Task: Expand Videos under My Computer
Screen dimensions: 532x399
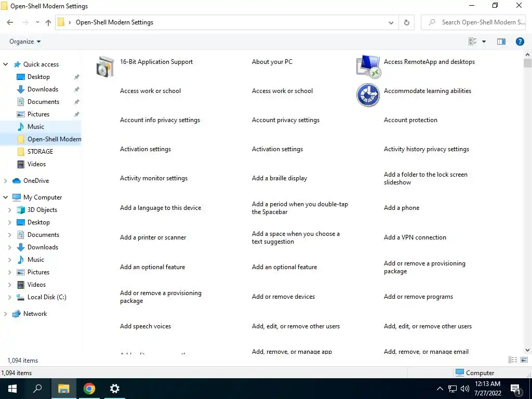Action: click(10, 285)
